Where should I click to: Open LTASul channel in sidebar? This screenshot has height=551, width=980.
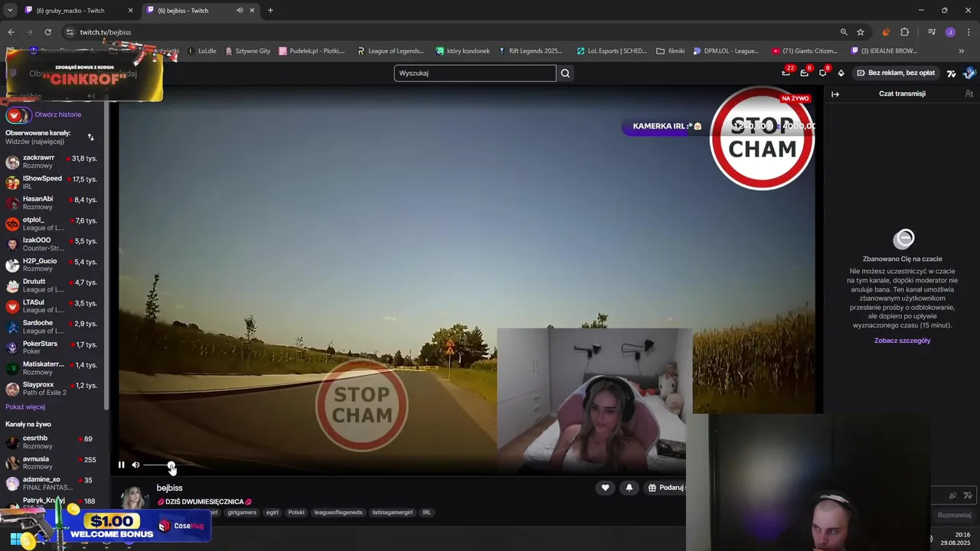point(52,306)
